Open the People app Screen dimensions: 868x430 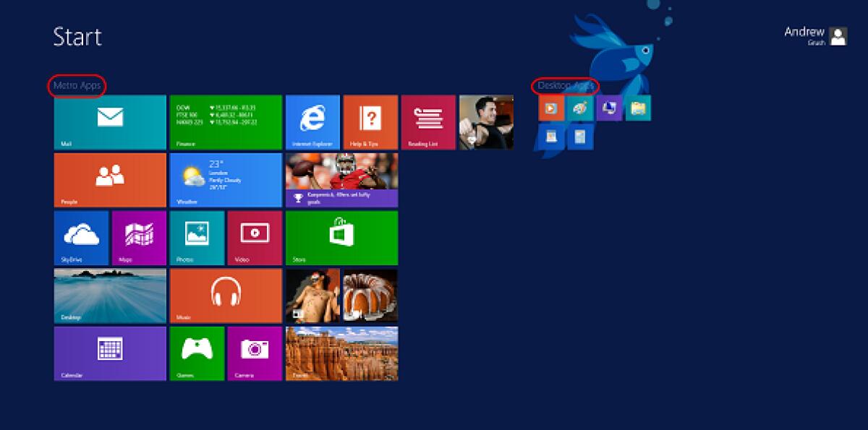tap(109, 179)
